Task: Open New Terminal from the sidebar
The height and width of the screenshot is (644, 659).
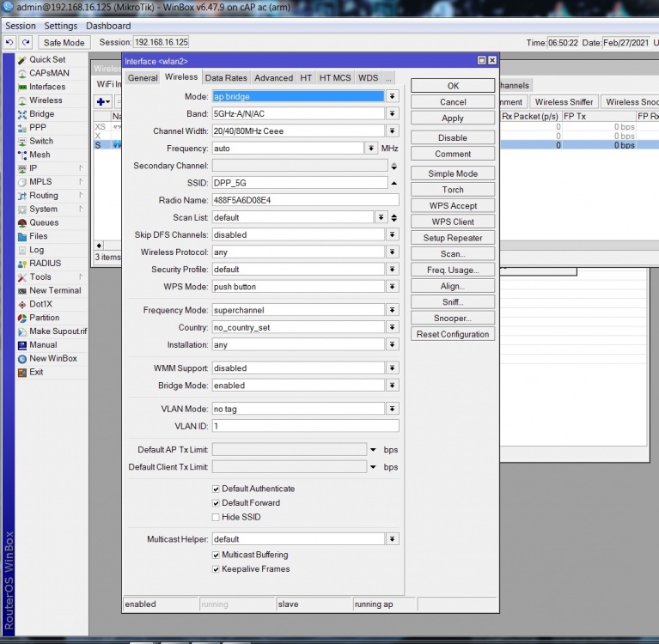Action: tap(54, 290)
